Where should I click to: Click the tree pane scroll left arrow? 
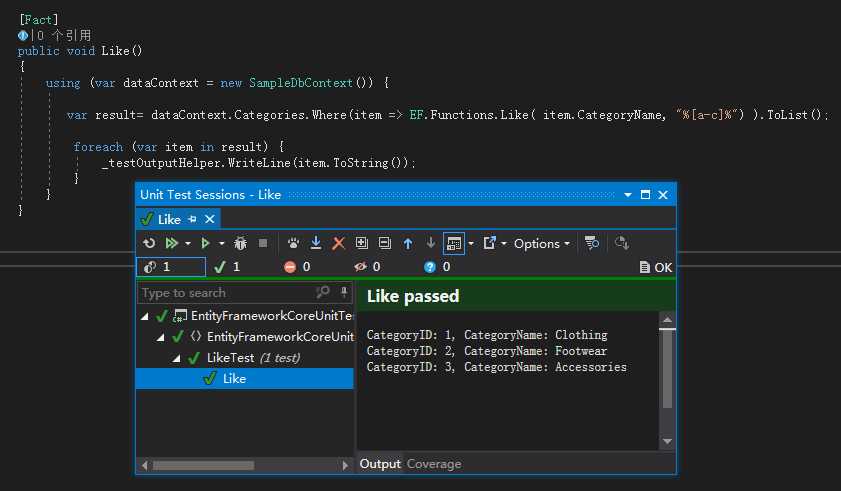pos(144,465)
